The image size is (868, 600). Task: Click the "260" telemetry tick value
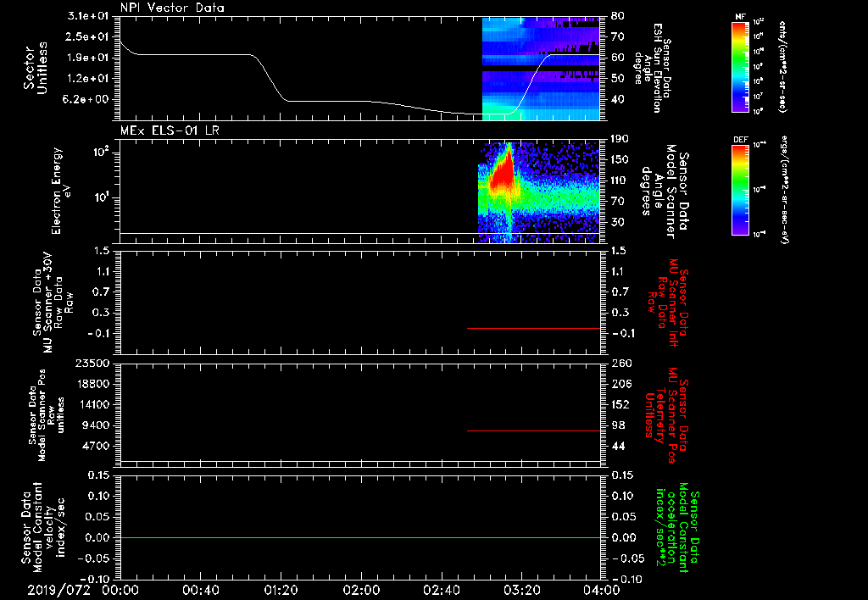pyautogui.click(x=620, y=363)
